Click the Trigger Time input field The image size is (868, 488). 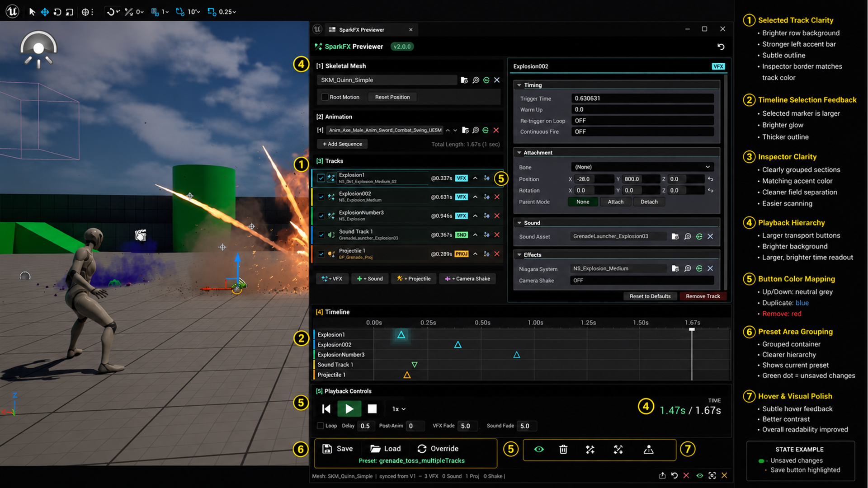(642, 99)
